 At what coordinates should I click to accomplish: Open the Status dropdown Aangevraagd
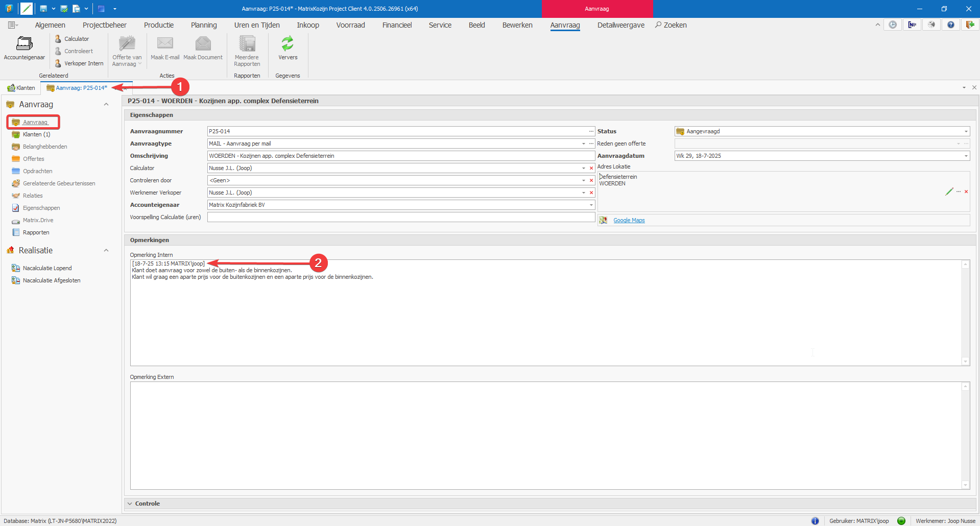coord(966,131)
